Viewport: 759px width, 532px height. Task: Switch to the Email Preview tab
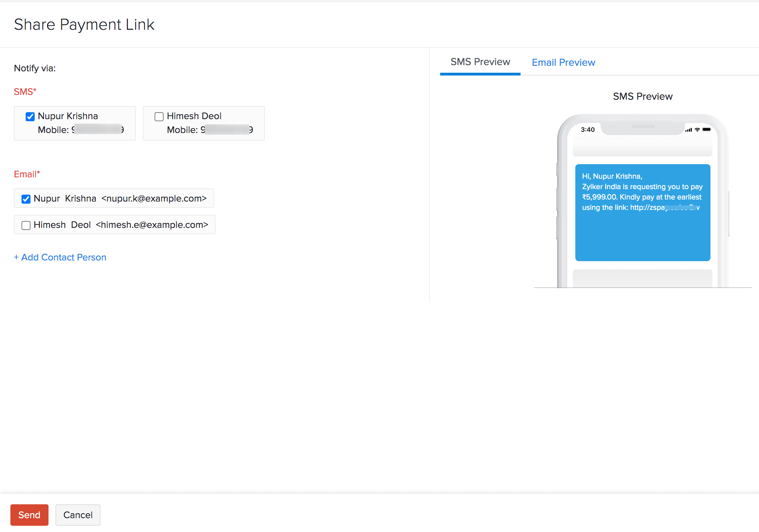point(563,62)
